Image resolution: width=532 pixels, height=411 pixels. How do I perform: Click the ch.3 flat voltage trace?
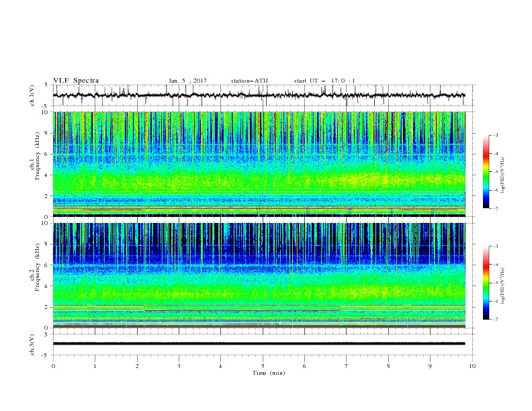click(259, 344)
